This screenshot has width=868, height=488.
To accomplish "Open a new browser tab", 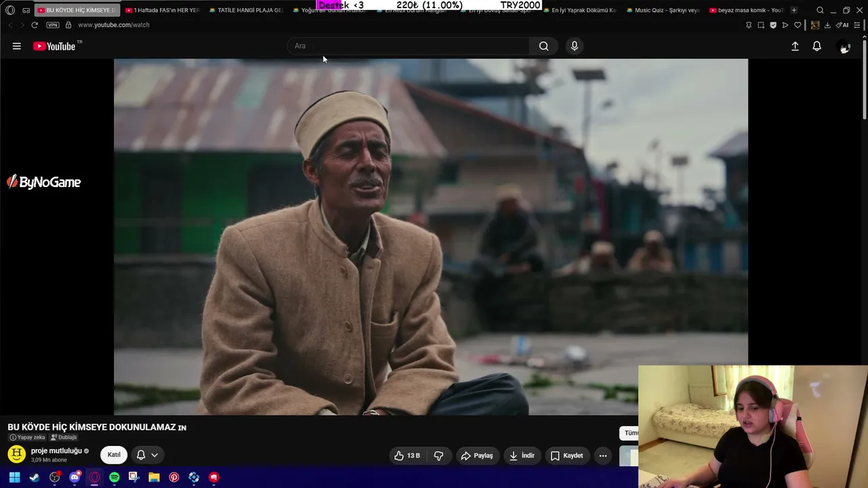I will [x=794, y=10].
